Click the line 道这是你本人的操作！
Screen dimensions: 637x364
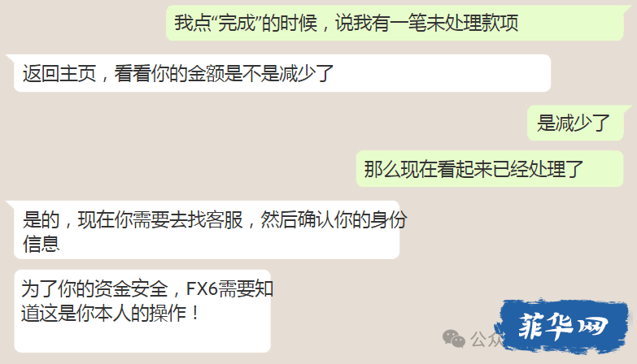(x=111, y=314)
